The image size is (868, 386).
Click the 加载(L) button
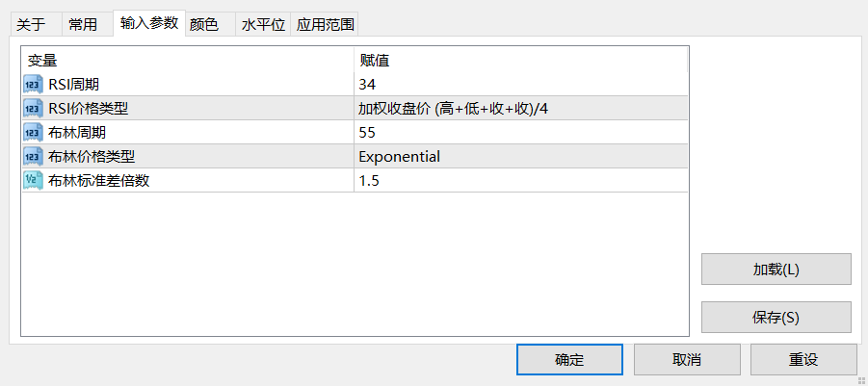click(776, 270)
